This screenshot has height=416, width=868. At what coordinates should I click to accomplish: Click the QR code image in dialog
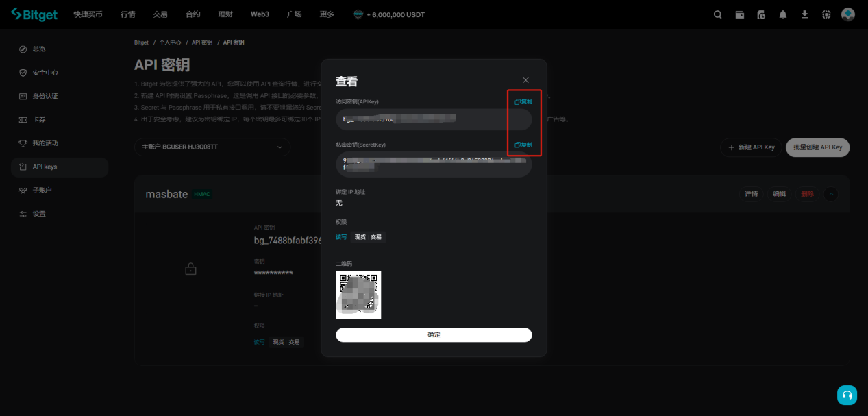click(358, 295)
